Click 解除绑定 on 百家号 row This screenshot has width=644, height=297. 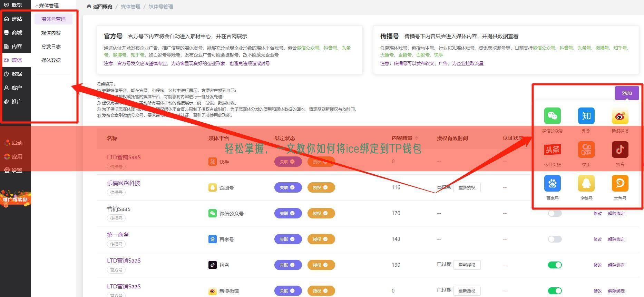point(616,239)
